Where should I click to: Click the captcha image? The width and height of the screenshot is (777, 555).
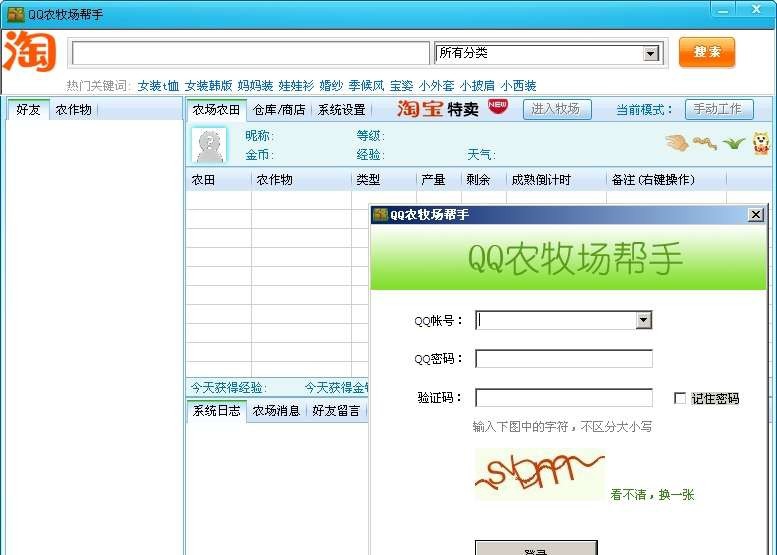(540, 474)
